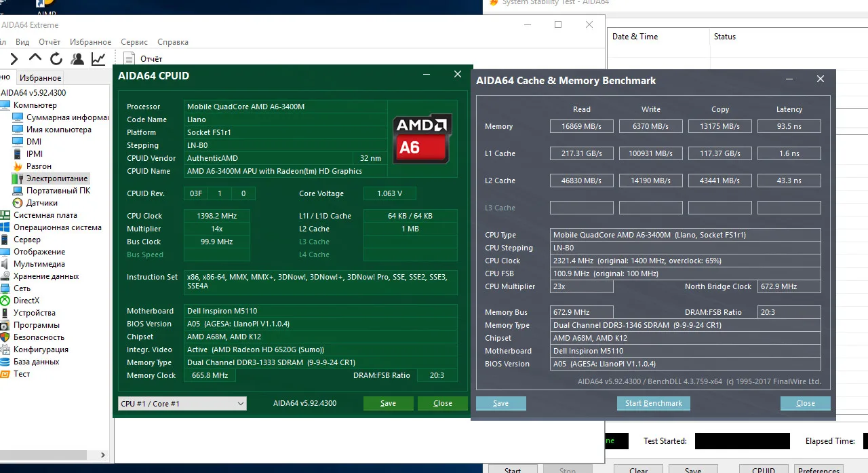This screenshot has height=473, width=868.
Task: Click Core Voltage field 1.063 V
Action: 389,193
